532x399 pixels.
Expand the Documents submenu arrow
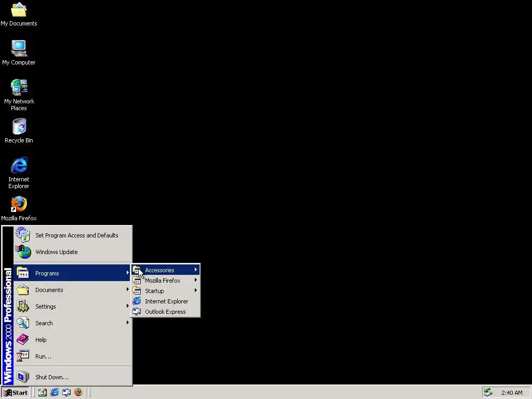pyautogui.click(x=128, y=289)
